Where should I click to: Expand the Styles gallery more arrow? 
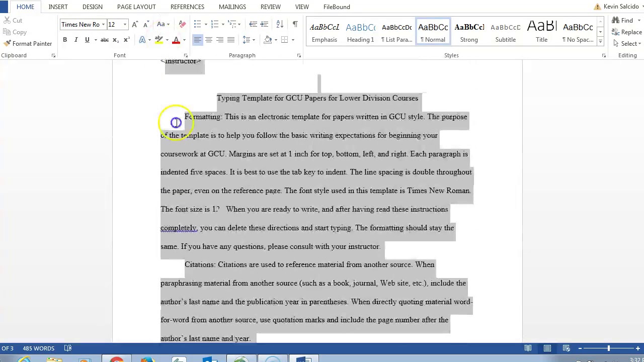[x=600, y=41]
